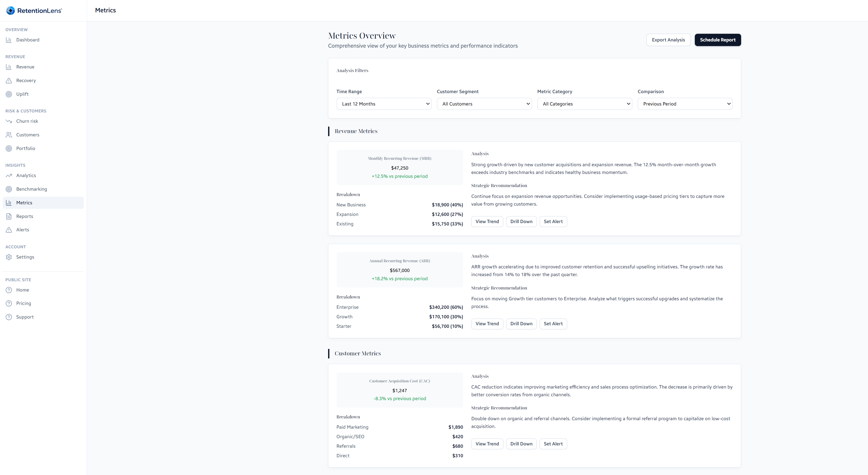Viewport: 868px width, 475px height.
Task: Click the Uplift target icon
Action: click(9, 94)
